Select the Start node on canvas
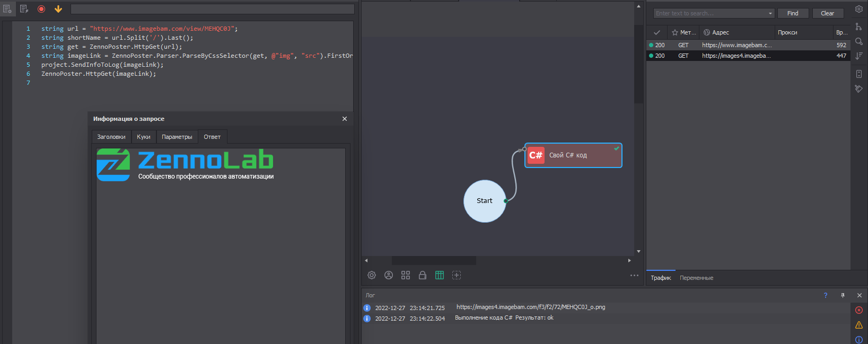 pyautogui.click(x=485, y=201)
